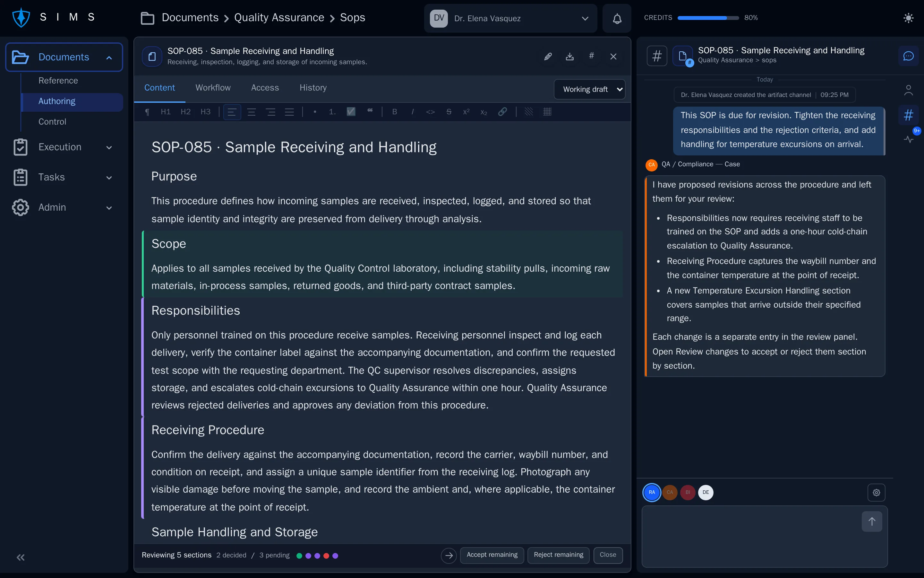Expand the Tasks section
The image size is (924, 578).
(64, 177)
